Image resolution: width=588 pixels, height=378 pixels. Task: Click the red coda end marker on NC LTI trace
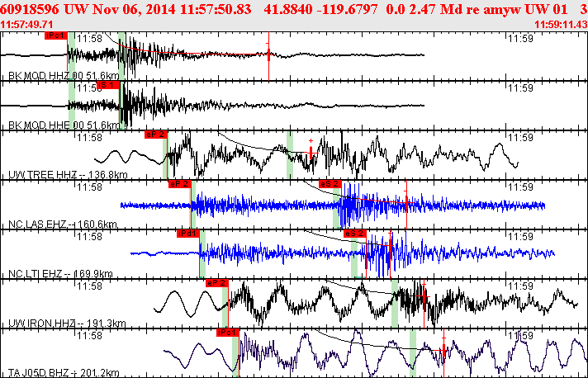pos(391,245)
